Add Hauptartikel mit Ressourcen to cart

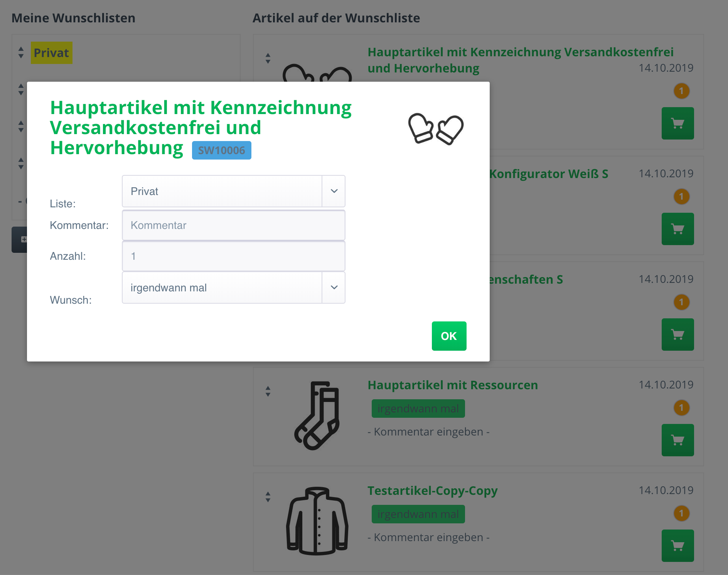point(677,440)
